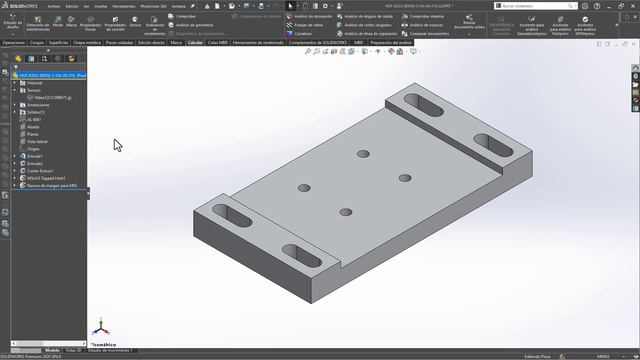
Task: Expand the Cortar-Extruir1 feature
Action: [15, 171]
